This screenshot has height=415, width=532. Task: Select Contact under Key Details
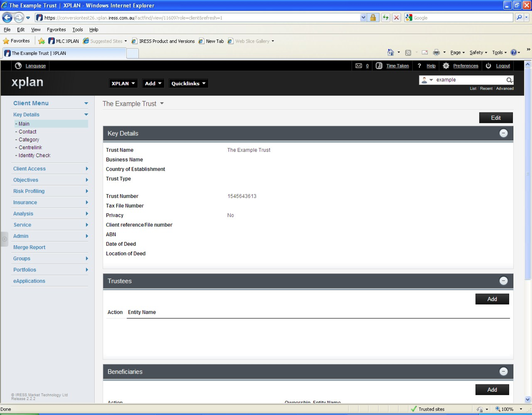click(28, 132)
